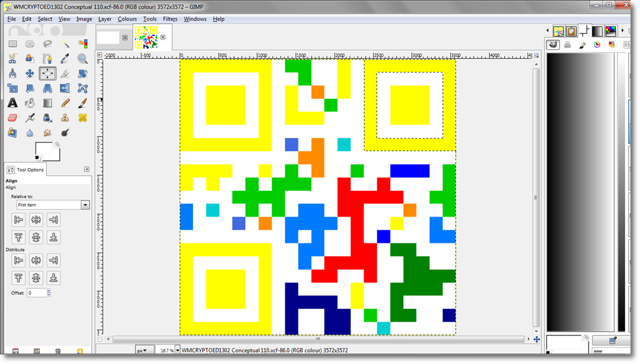640x364 pixels.
Task: Select the Airbrush tool
Action: (30, 118)
